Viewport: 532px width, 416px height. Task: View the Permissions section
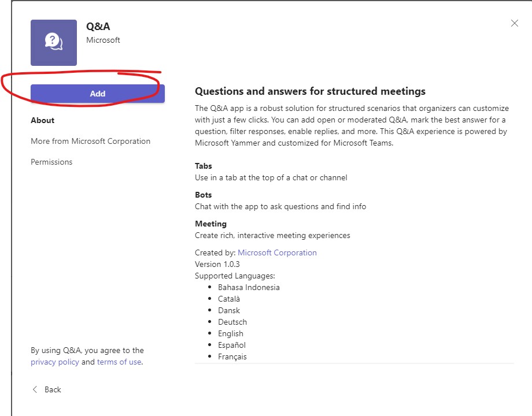click(51, 162)
